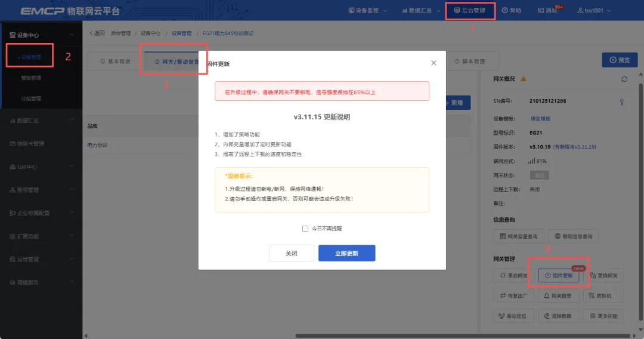Click the 基站定位 button

coord(513,316)
